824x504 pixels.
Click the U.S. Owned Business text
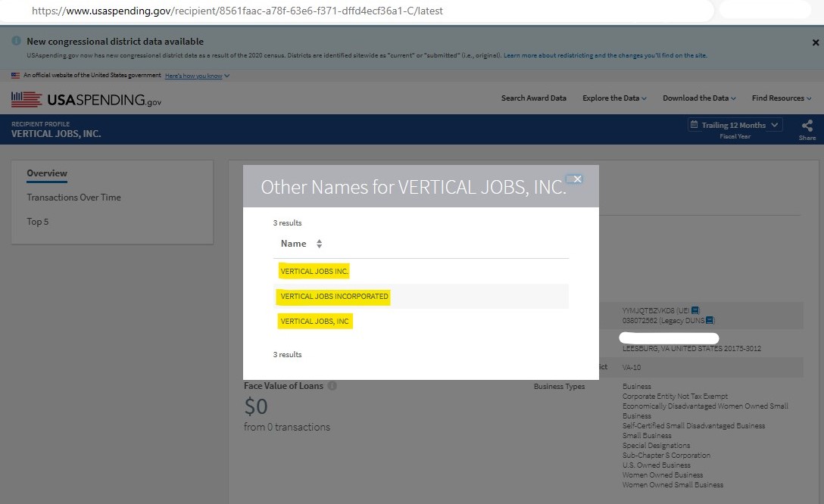[x=657, y=465]
